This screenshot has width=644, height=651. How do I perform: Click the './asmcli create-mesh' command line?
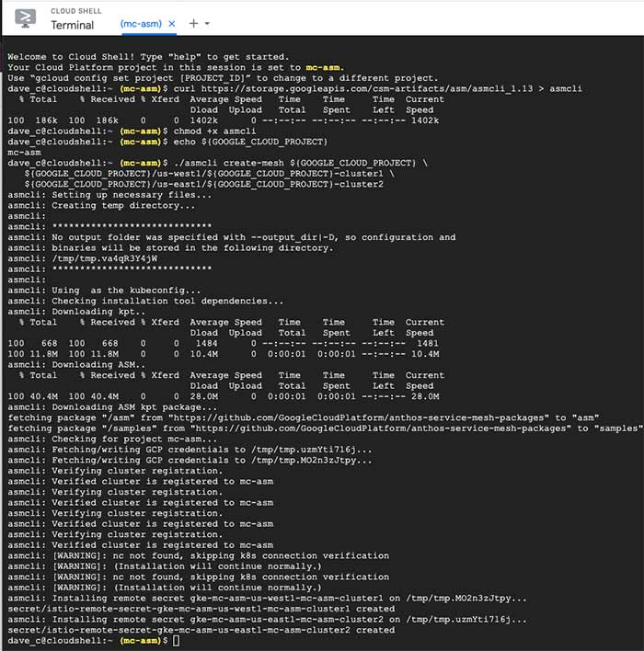pos(217,163)
